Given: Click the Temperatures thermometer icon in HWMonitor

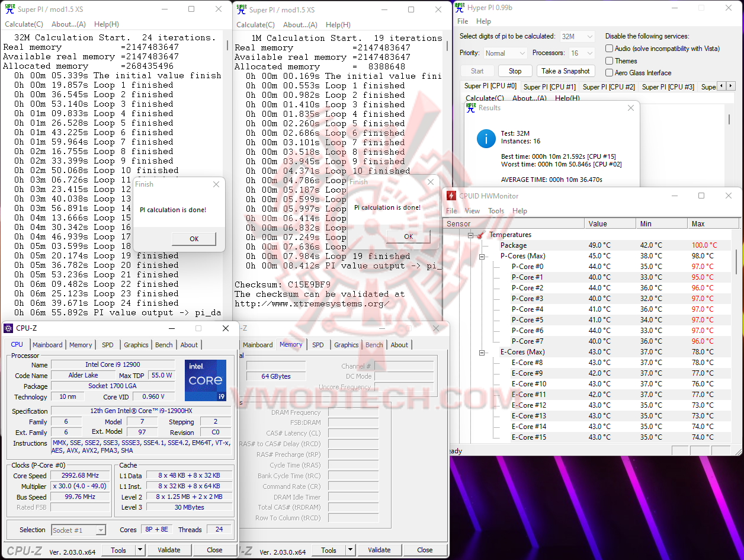Looking at the screenshot, I should (482, 235).
